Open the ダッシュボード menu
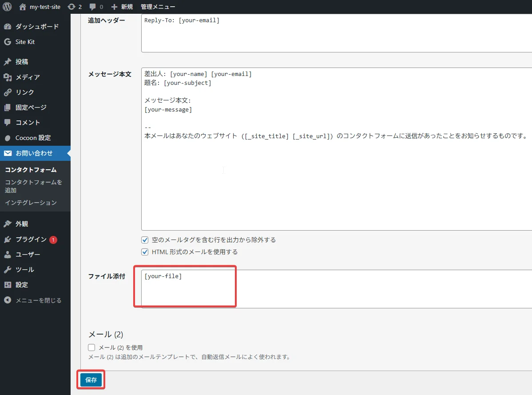 click(x=35, y=27)
